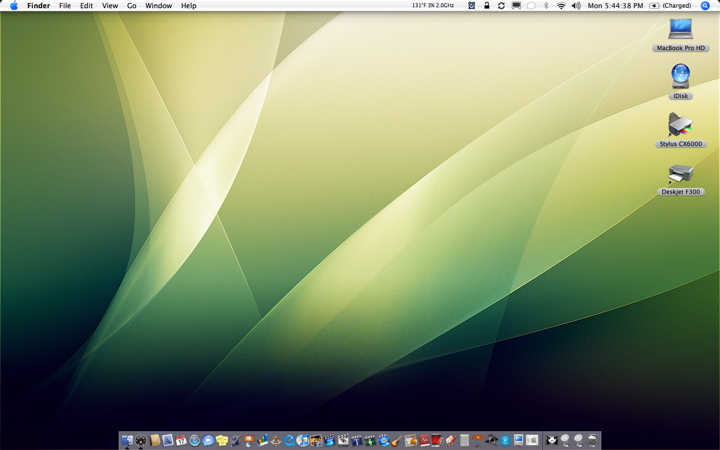720x450 pixels.
Task: Open the brown Address Book icon
Action: (155, 440)
